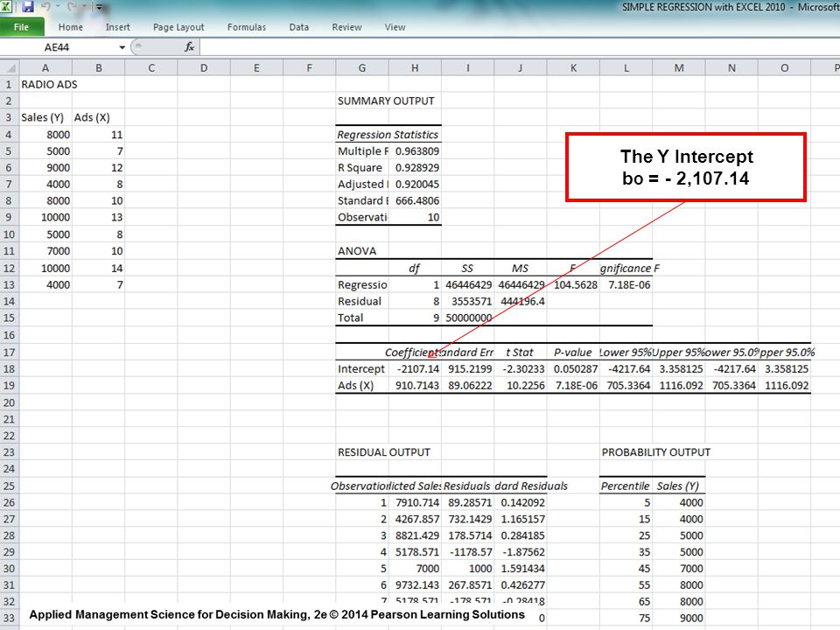Click the Name Box showing AE44
Image resolution: width=840 pixels, height=630 pixels.
[x=58, y=47]
